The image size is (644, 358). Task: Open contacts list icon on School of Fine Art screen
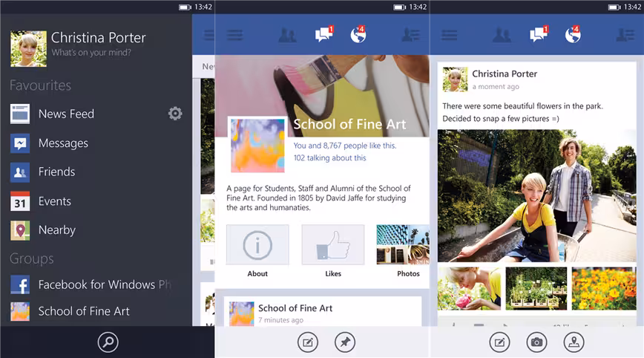click(x=411, y=36)
